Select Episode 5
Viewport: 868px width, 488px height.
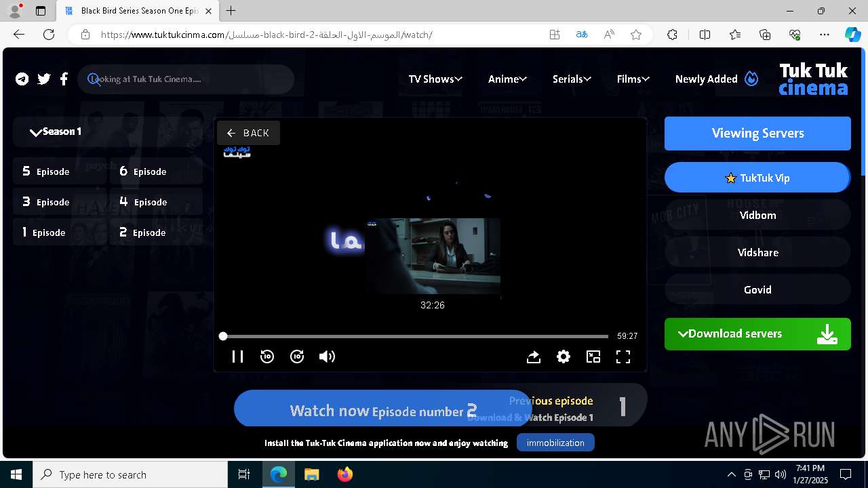tap(60, 171)
